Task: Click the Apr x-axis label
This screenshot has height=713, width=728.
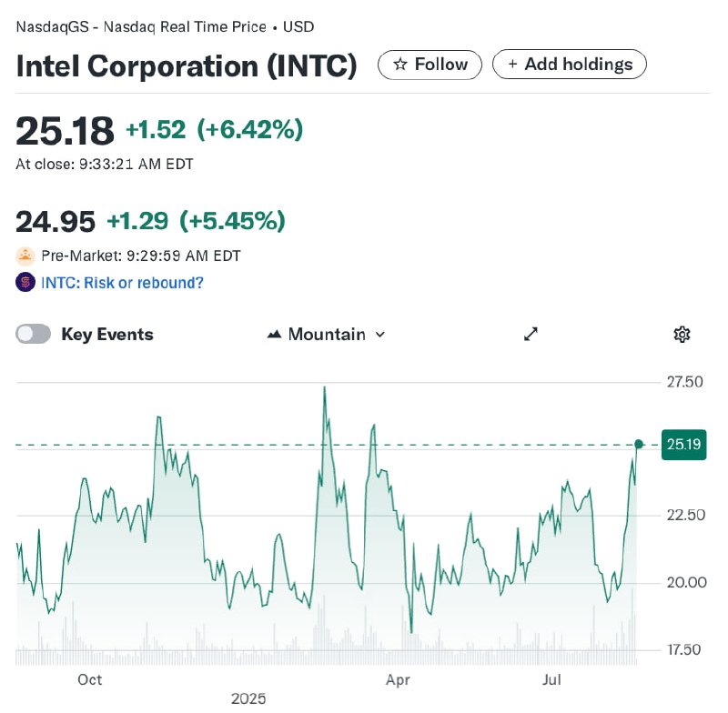Action: 398,680
